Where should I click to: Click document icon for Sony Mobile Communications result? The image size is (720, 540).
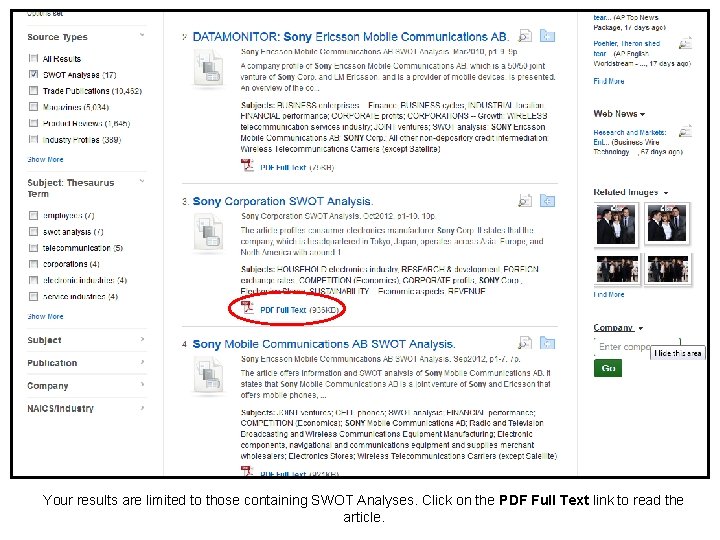[x=208, y=376]
